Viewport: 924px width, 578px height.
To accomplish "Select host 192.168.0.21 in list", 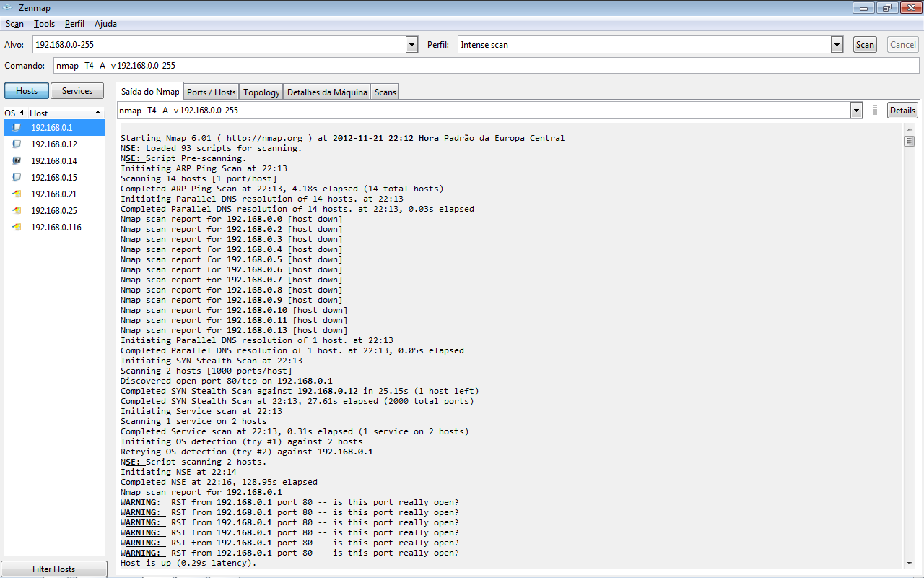I will [x=54, y=194].
